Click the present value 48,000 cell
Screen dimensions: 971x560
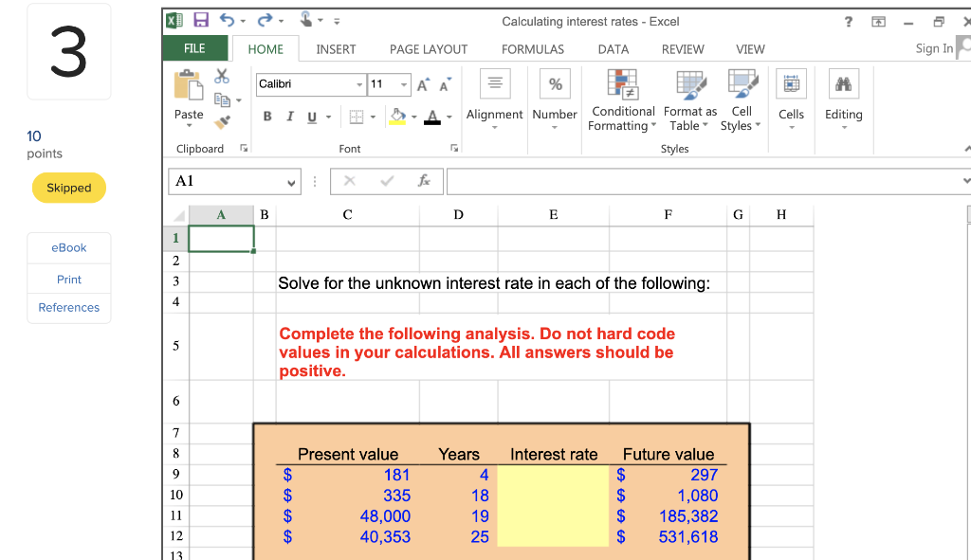click(x=347, y=516)
